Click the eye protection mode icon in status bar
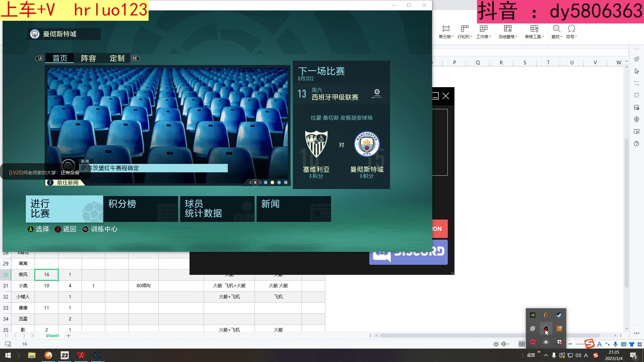This screenshot has height=362, width=644. 496,344
